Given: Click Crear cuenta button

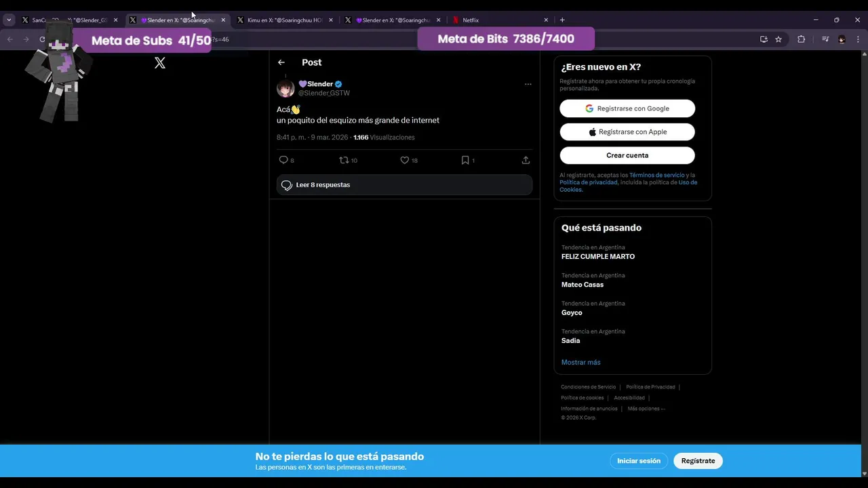Looking at the screenshot, I should (x=627, y=155).
